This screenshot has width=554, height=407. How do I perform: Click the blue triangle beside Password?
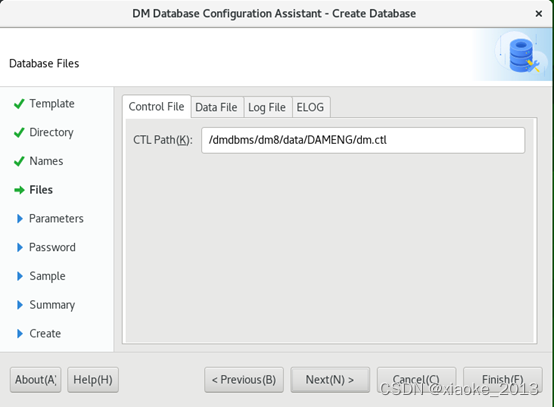coord(20,247)
